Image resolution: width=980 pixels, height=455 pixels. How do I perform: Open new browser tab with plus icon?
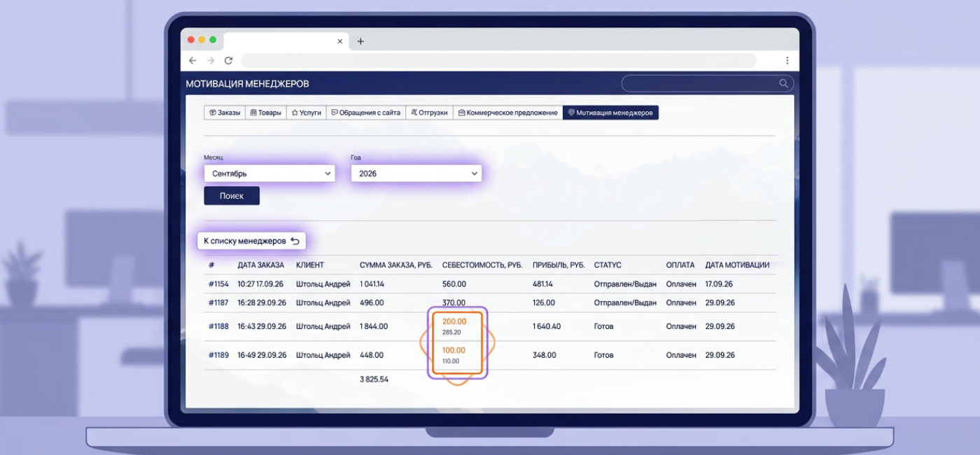[x=360, y=41]
